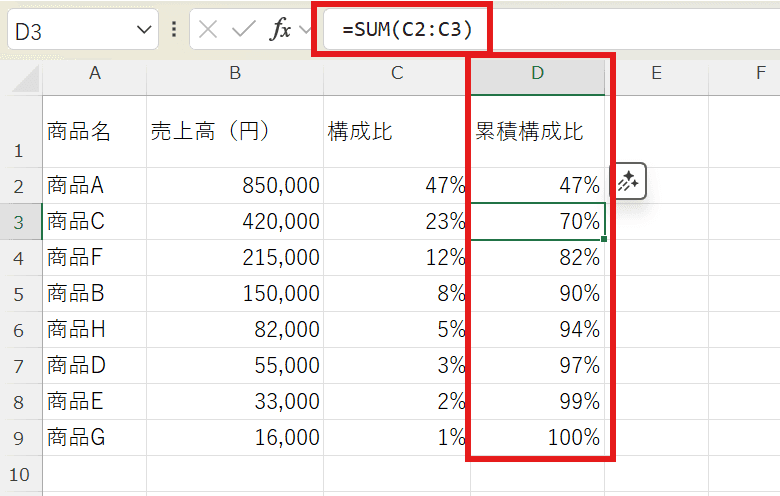This screenshot has width=780, height=496.
Task: Select the 商品H cell
Action: point(94,329)
